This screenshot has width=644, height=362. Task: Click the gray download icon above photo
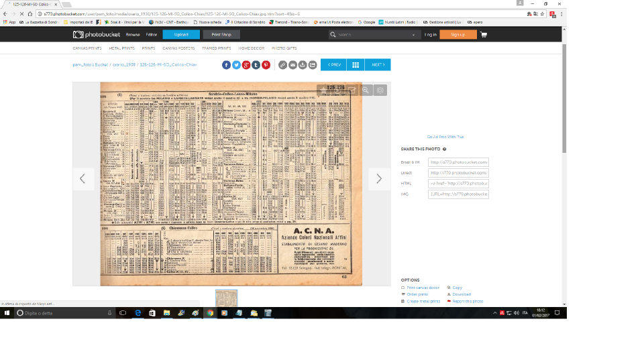(x=303, y=65)
